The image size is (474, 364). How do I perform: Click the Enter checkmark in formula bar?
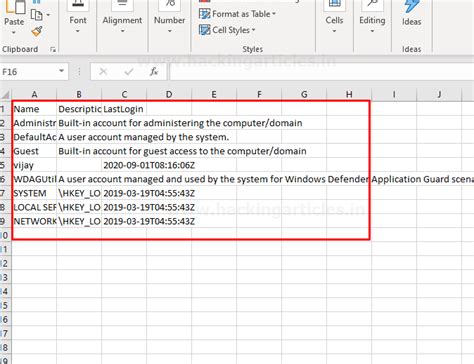(x=129, y=71)
